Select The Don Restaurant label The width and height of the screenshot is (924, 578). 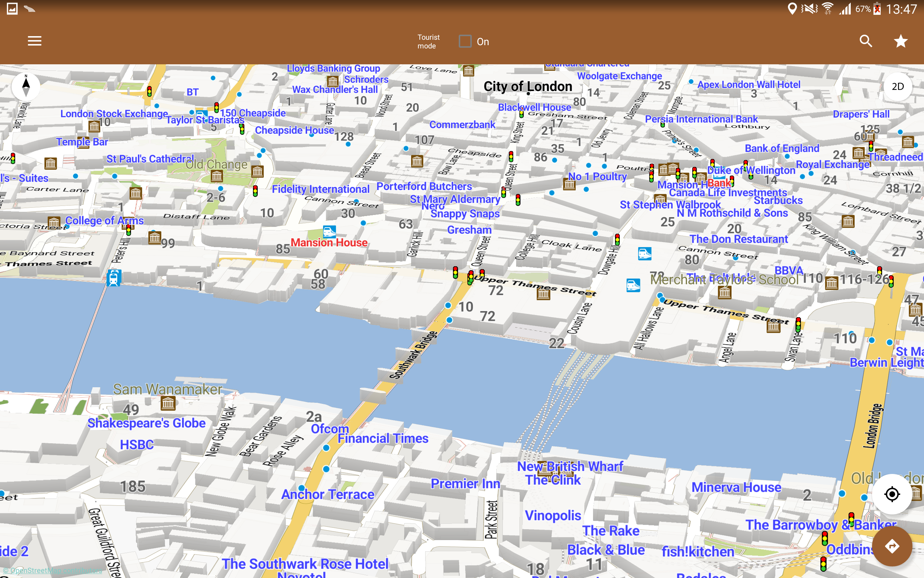pos(738,239)
